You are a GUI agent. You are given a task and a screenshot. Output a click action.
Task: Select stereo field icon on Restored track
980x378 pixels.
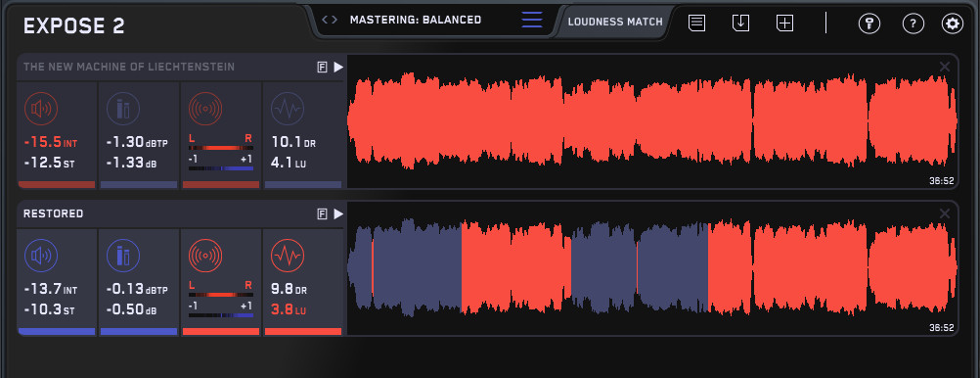point(205,256)
